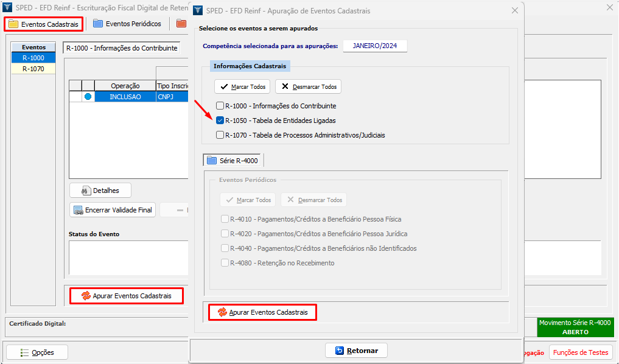The width and height of the screenshot is (619, 364).
Task: Uncheck R-1050 Tabela de Entidades Ligadas
Action: click(220, 121)
